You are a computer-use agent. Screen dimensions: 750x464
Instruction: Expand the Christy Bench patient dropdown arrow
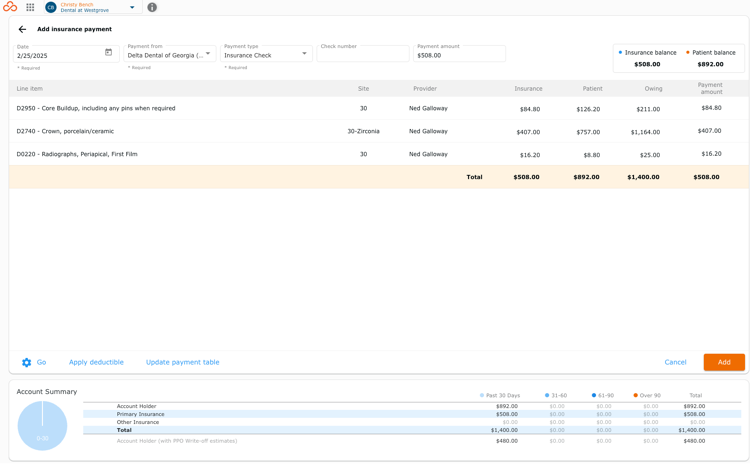click(x=132, y=7)
